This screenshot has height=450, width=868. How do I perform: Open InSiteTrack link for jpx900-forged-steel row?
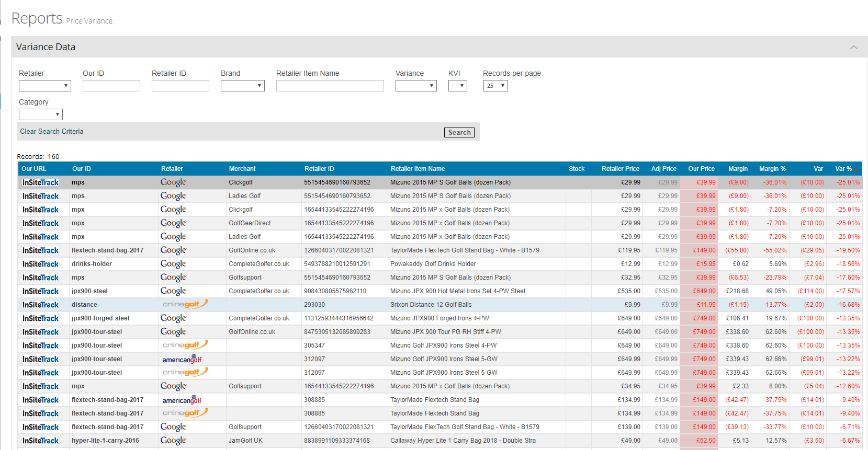click(x=40, y=318)
